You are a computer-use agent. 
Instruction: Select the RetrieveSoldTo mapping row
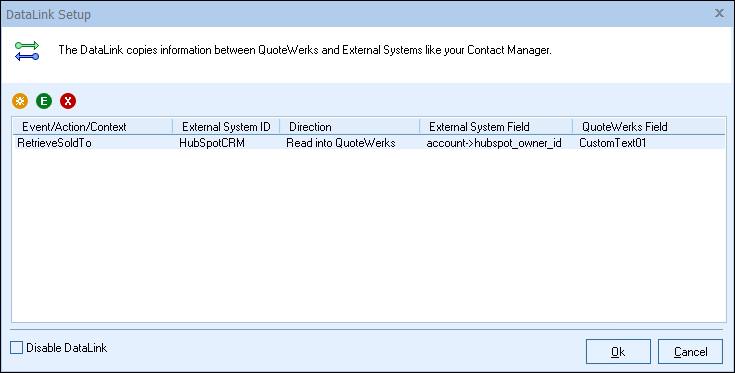tap(369, 143)
